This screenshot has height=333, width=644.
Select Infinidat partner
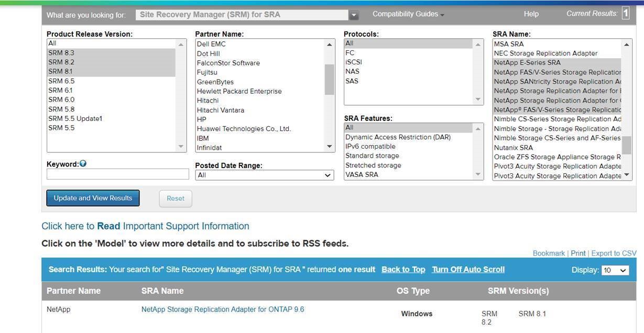click(x=260, y=148)
